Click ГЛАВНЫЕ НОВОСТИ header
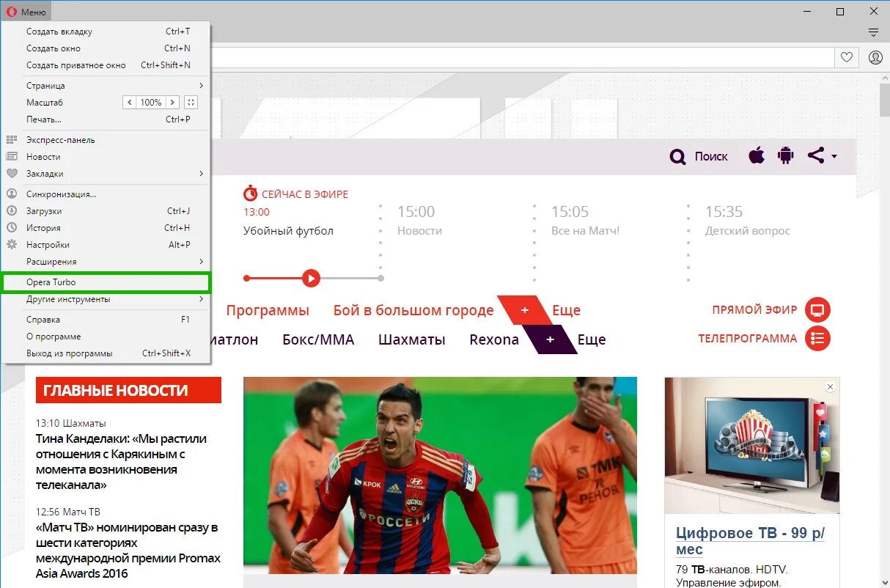Viewport: 890px width, 588px height. point(128,391)
